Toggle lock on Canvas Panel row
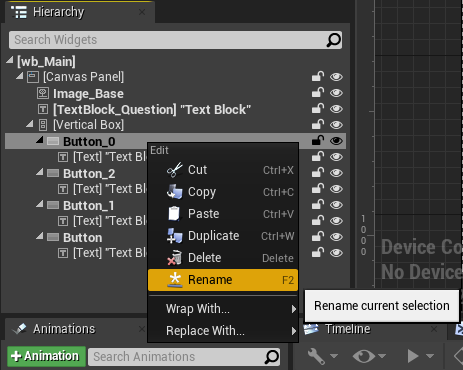Image resolution: width=463 pixels, height=370 pixels. [318, 77]
